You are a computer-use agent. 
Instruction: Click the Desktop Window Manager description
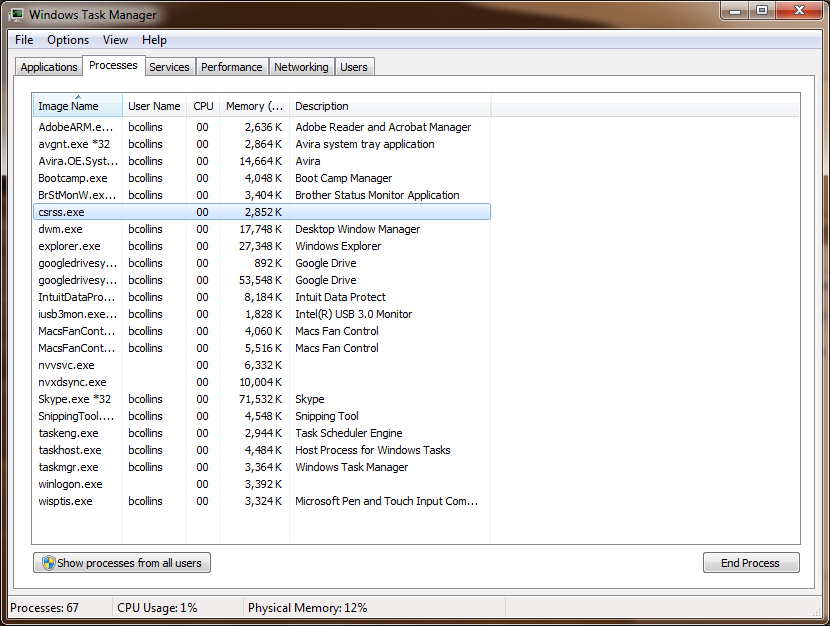357,229
